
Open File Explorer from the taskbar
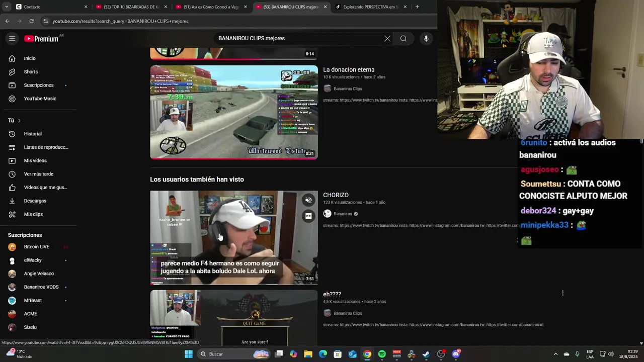308,354
